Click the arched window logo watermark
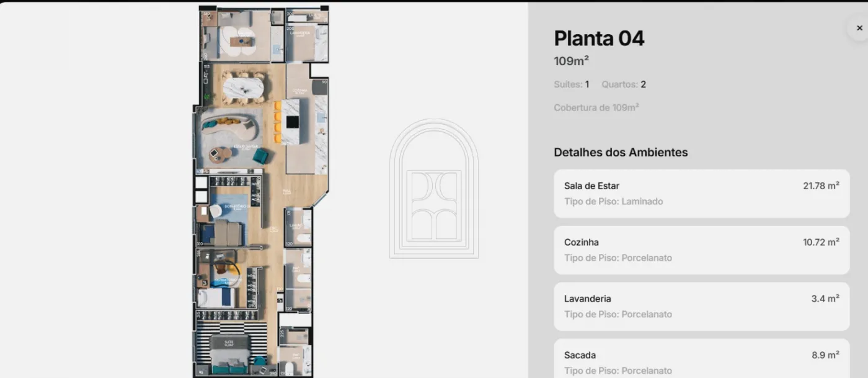 coord(434,189)
